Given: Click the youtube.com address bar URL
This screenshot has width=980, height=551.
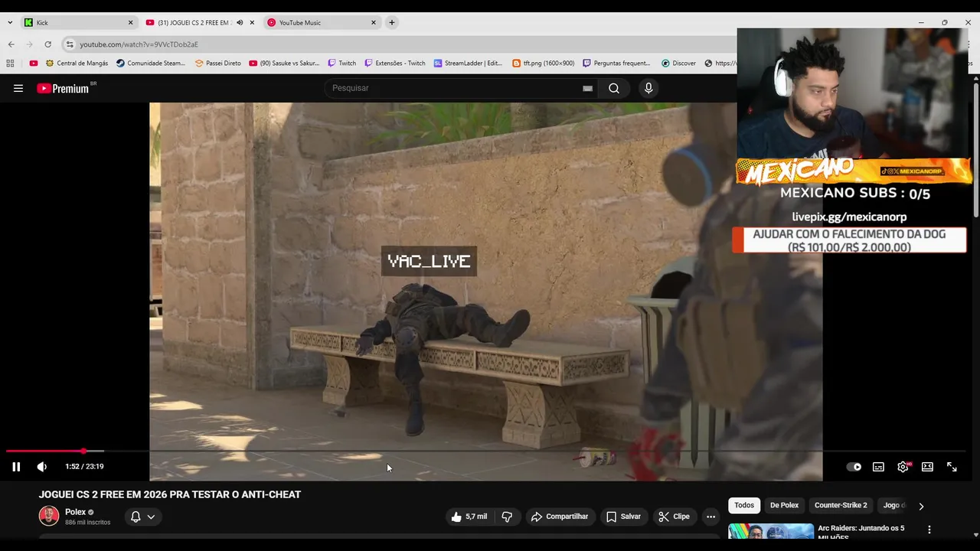Looking at the screenshot, I should (x=139, y=44).
